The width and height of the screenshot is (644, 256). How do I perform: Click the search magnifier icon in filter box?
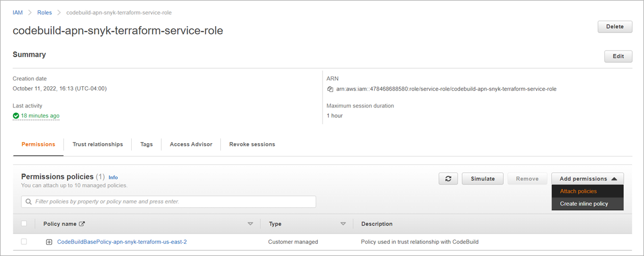pyautogui.click(x=28, y=202)
